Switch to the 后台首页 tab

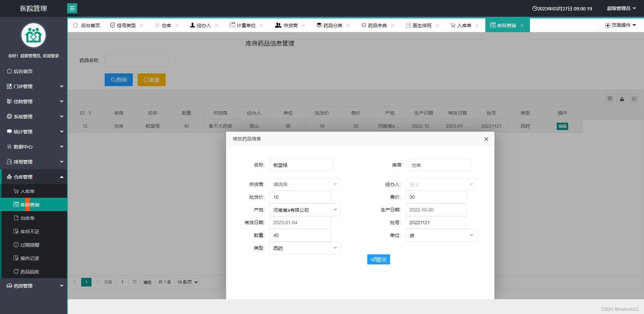pos(87,25)
